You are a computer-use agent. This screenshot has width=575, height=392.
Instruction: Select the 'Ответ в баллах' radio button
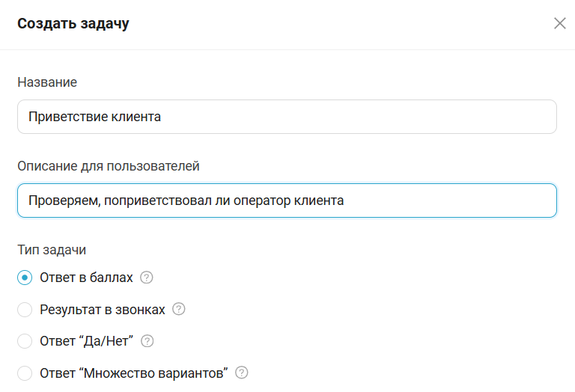coord(25,278)
